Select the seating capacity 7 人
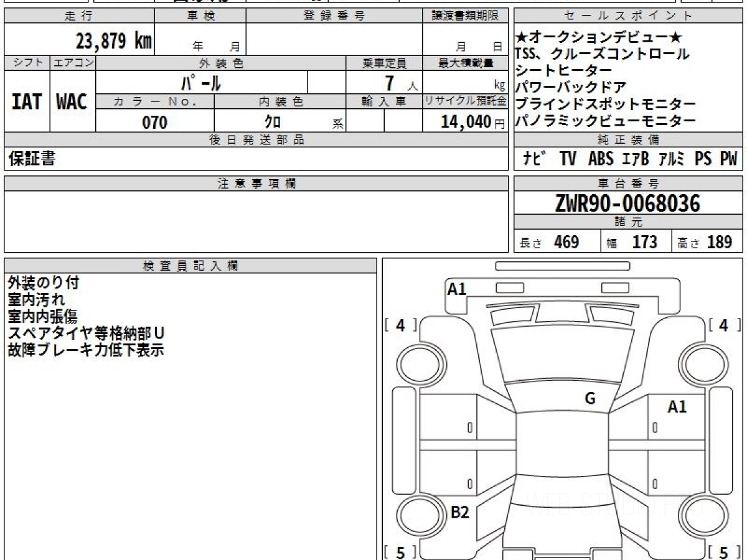747x560 pixels. (x=402, y=83)
